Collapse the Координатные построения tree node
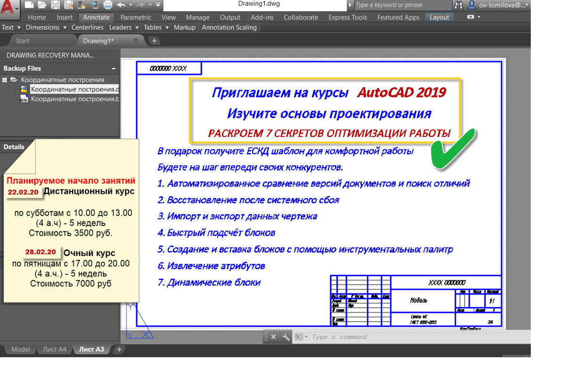 pyautogui.click(x=5, y=80)
